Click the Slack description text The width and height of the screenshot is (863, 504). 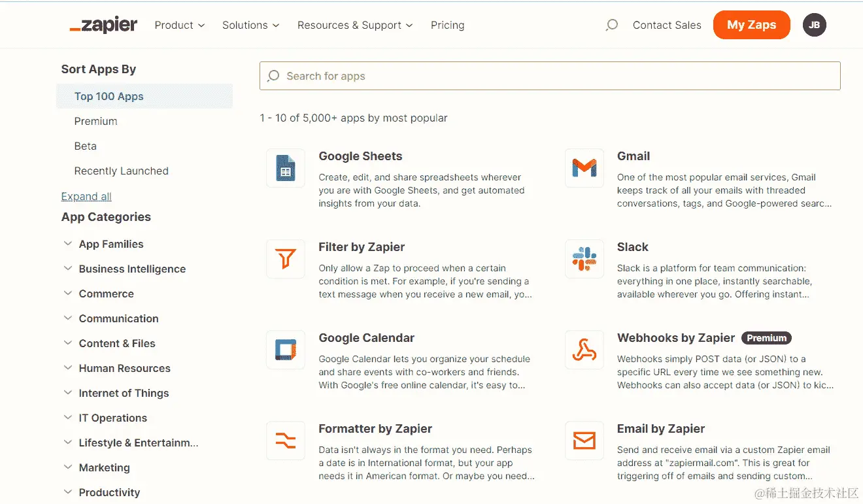tap(715, 281)
